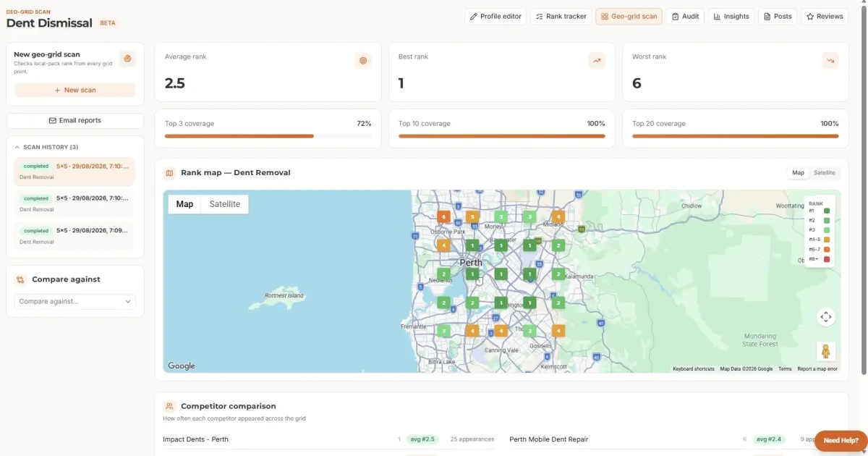Click the #8+ red legend swatch
The width and height of the screenshot is (868, 456).
(827, 258)
